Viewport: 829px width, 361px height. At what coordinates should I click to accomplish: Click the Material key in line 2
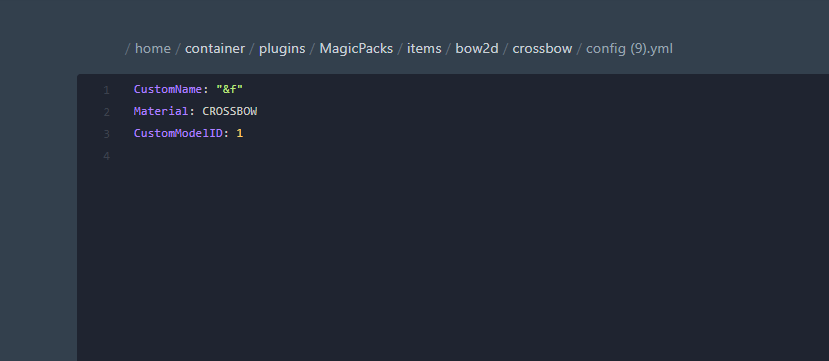point(161,112)
